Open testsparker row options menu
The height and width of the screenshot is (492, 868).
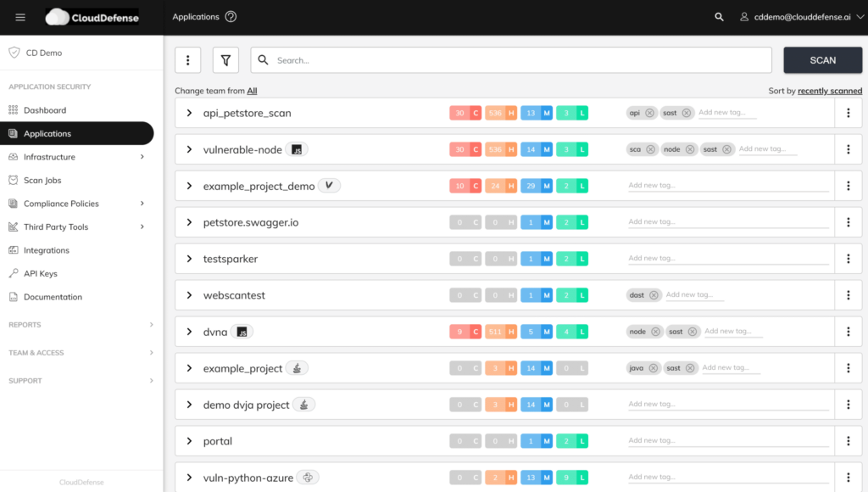coord(848,259)
